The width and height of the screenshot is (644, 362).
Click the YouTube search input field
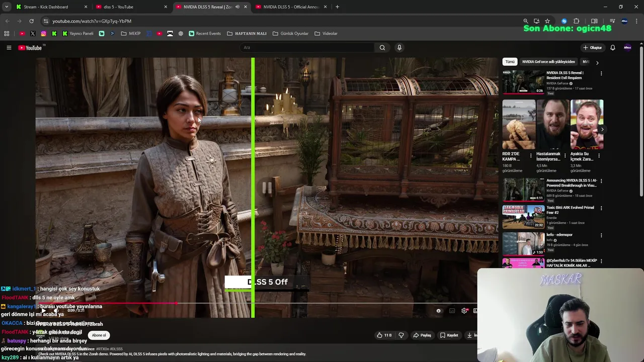(307, 48)
